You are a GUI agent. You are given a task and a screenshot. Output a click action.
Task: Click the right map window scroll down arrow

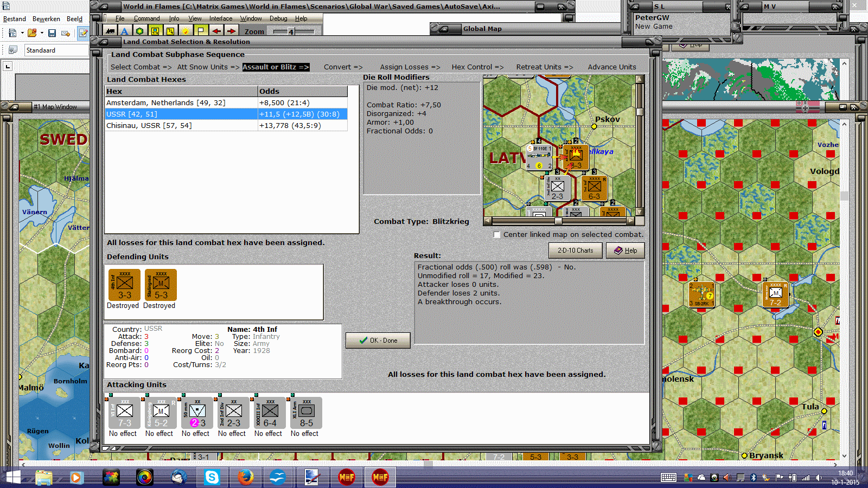pos(844,456)
